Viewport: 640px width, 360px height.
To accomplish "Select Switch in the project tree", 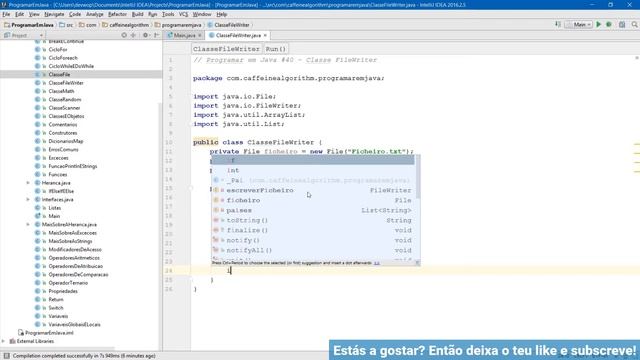I will [x=56, y=308].
